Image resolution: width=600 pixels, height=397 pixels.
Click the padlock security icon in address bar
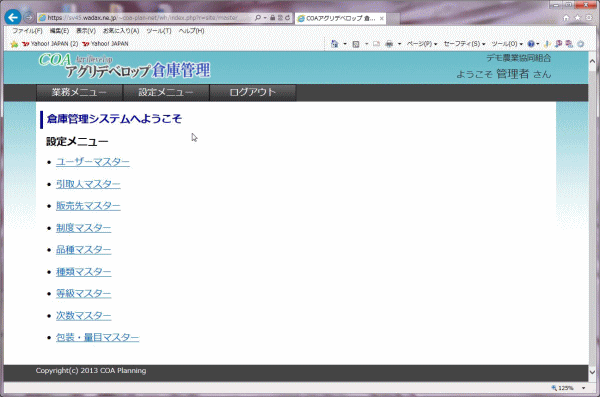272,18
